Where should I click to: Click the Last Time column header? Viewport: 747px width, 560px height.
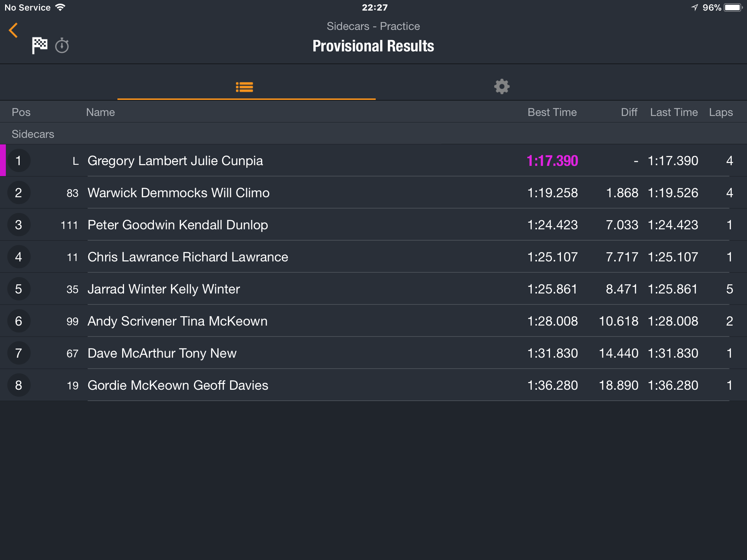tap(674, 112)
